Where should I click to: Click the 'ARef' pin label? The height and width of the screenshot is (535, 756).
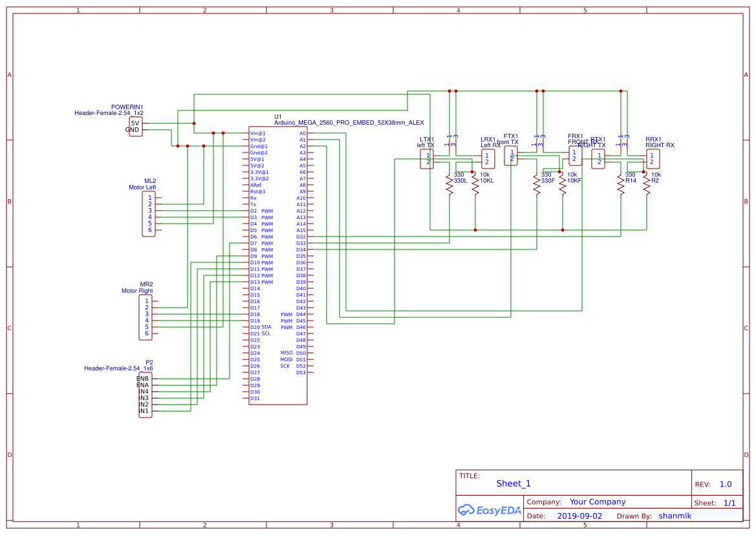coord(255,185)
